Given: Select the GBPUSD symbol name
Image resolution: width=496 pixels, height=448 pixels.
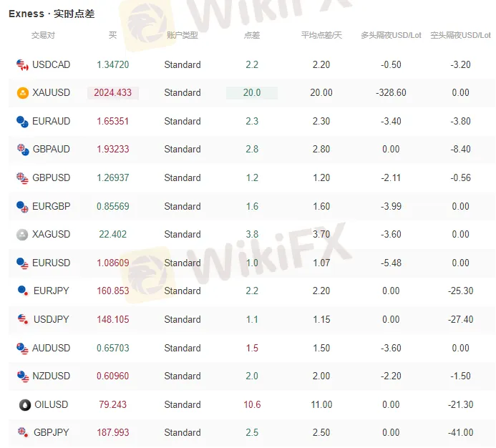Looking at the screenshot, I should (52, 177).
